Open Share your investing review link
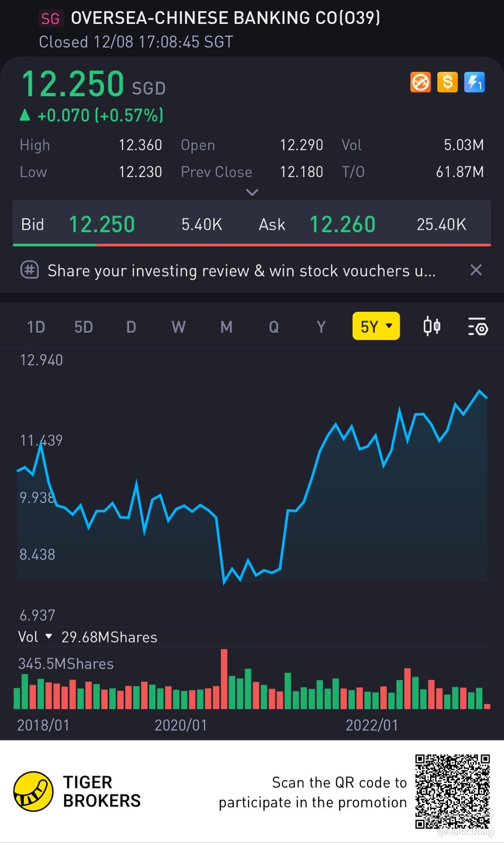 [x=241, y=271]
